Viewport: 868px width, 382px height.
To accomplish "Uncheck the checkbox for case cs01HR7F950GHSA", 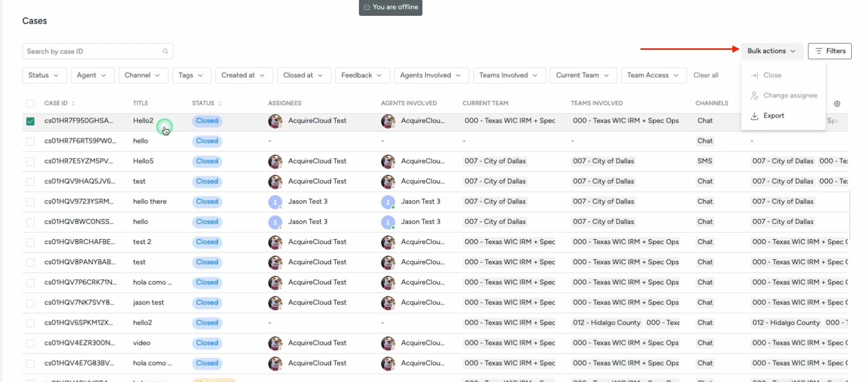I will point(31,121).
